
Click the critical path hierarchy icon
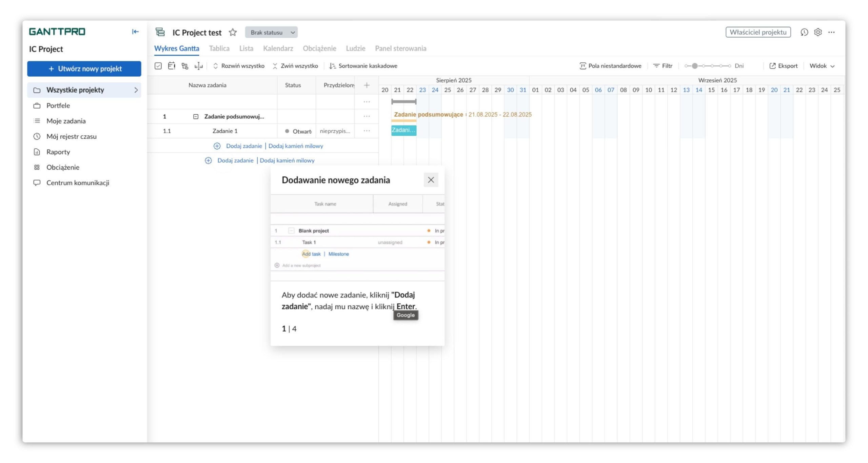(x=185, y=66)
